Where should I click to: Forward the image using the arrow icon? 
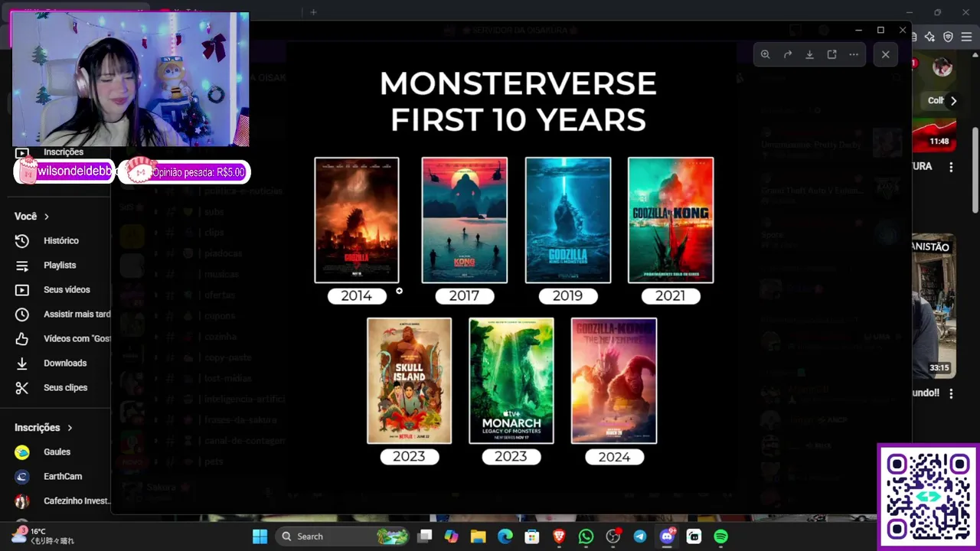[787, 54]
